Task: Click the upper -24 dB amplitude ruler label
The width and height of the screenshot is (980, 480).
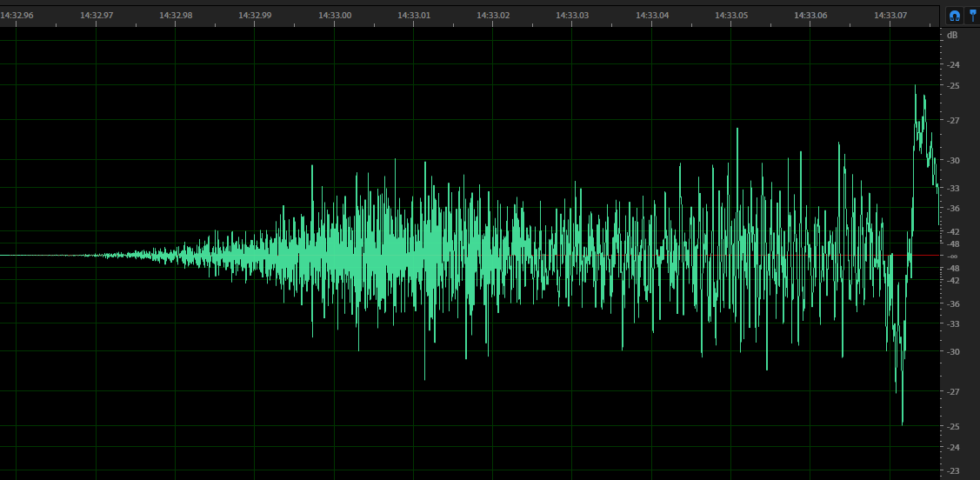Action: click(953, 65)
